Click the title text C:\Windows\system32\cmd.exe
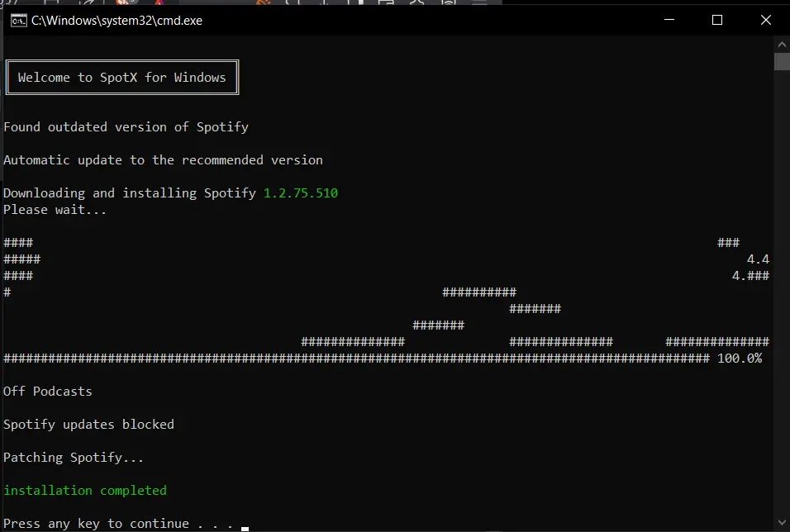 coord(117,21)
